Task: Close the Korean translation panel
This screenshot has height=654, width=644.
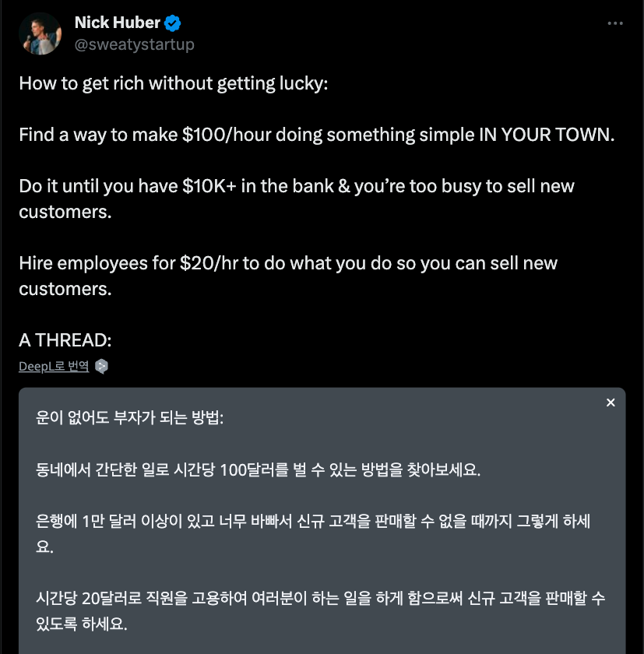Action: pyautogui.click(x=611, y=403)
